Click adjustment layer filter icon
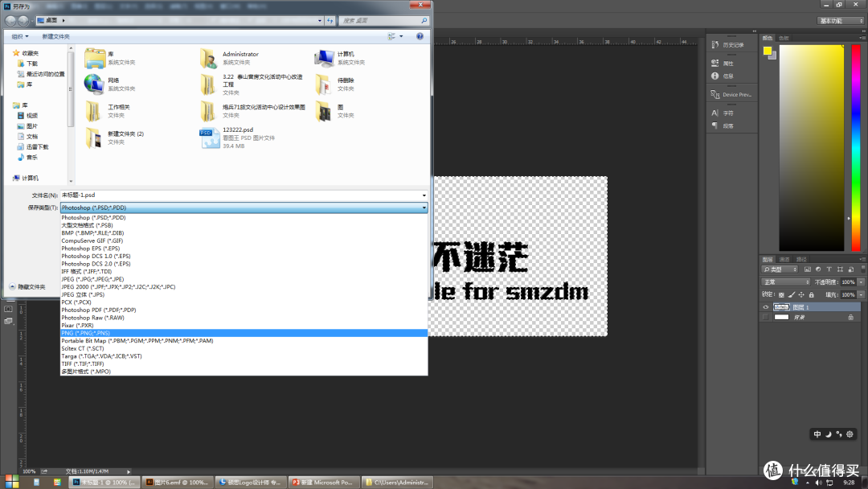Viewport: 868px width, 489px height. pyautogui.click(x=818, y=269)
